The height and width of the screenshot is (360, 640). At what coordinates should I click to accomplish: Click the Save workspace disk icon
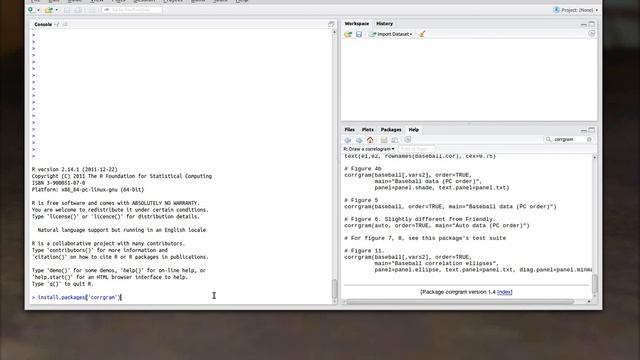click(359, 34)
